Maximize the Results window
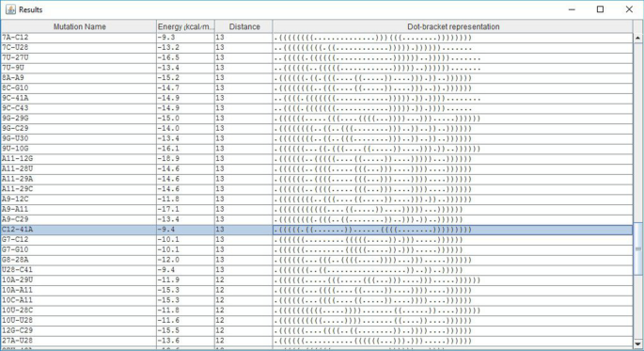This screenshot has width=644, height=351. point(600,9)
